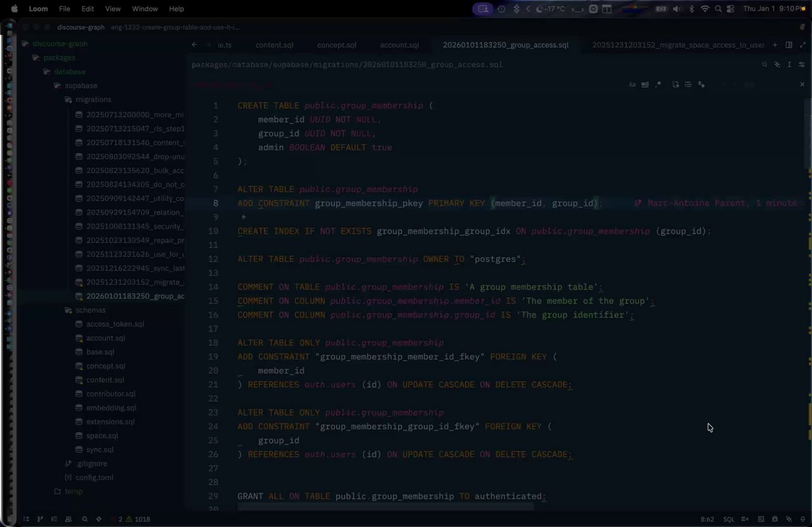This screenshot has width=812, height=527.
Task: Add new tab with the plus icon
Action: (x=775, y=45)
